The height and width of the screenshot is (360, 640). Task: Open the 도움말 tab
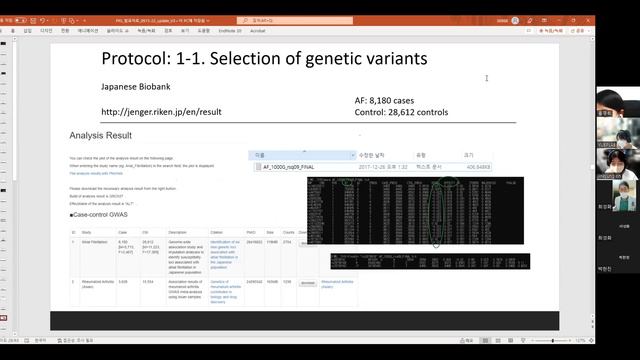[x=203, y=31]
